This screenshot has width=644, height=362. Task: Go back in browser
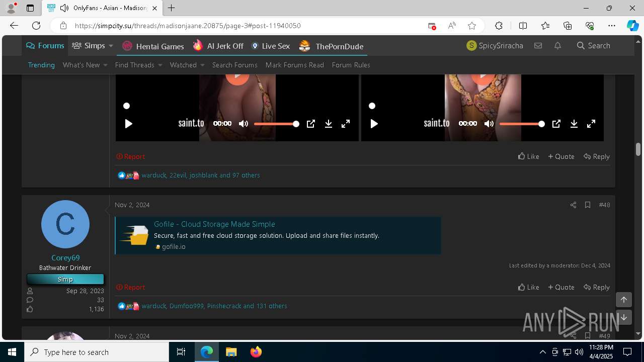click(x=14, y=26)
